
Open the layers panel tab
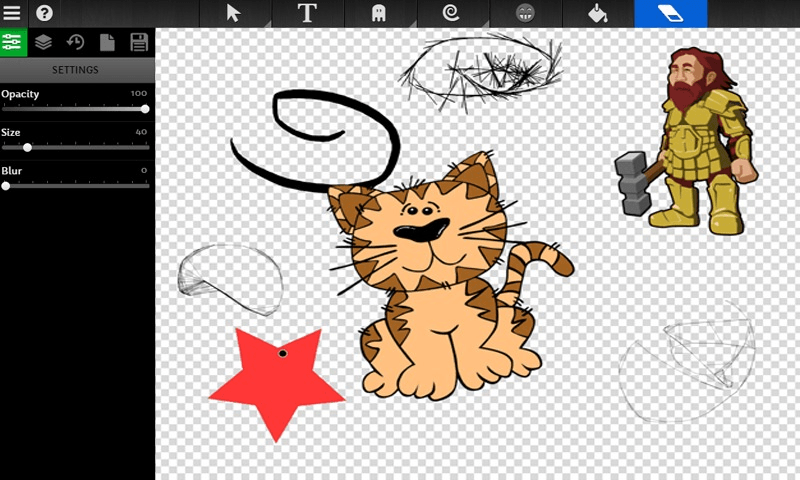pyautogui.click(x=44, y=42)
